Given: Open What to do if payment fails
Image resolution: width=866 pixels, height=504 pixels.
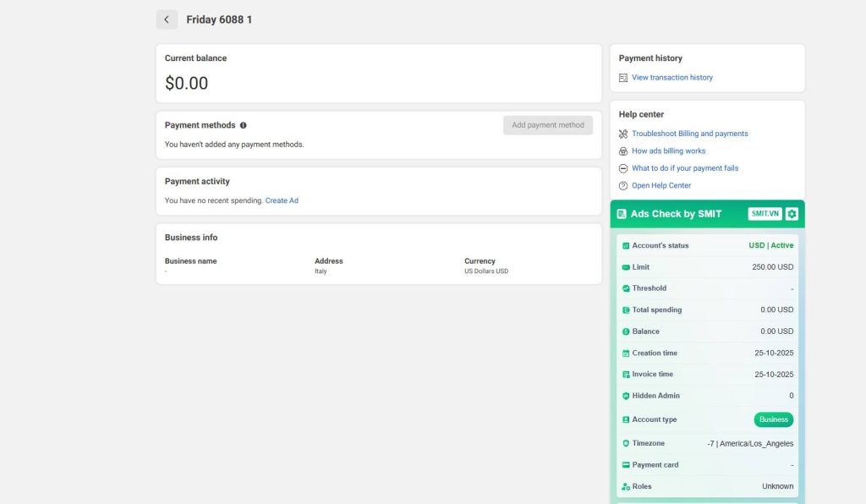Looking at the screenshot, I should [x=685, y=168].
